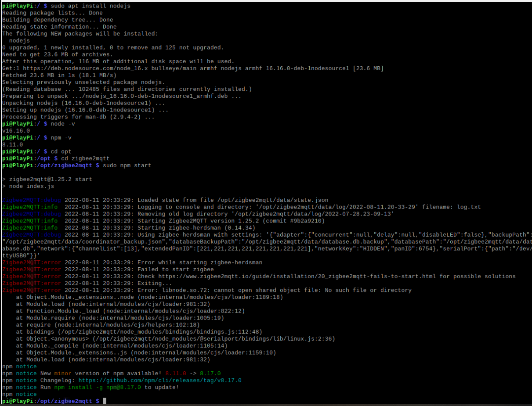Screen dimensions: 532x406
Task: Click 'After this operation, 116 MB' line
Action: pos(118,61)
